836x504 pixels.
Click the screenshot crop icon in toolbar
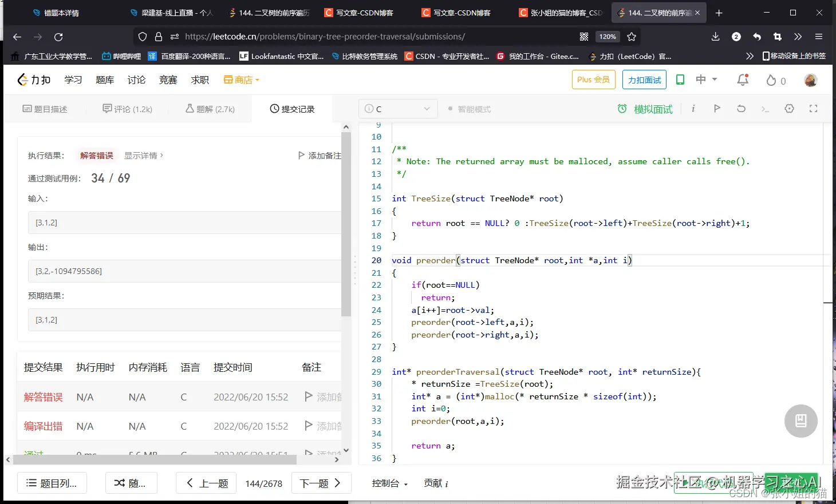(x=777, y=37)
